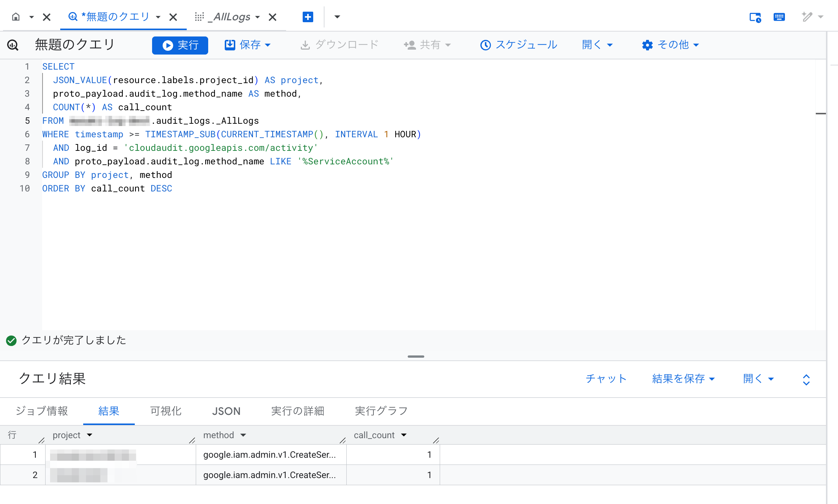Expand the toolbar 開く menu
Viewport: 838px width, 504px height.
click(597, 45)
